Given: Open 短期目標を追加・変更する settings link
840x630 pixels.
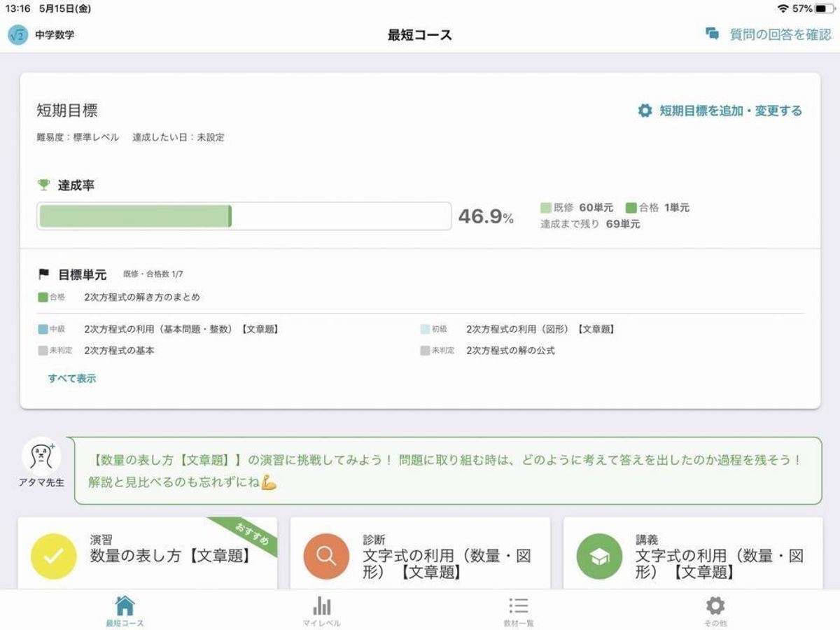Looking at the screenshot, I should click(729, 111).
